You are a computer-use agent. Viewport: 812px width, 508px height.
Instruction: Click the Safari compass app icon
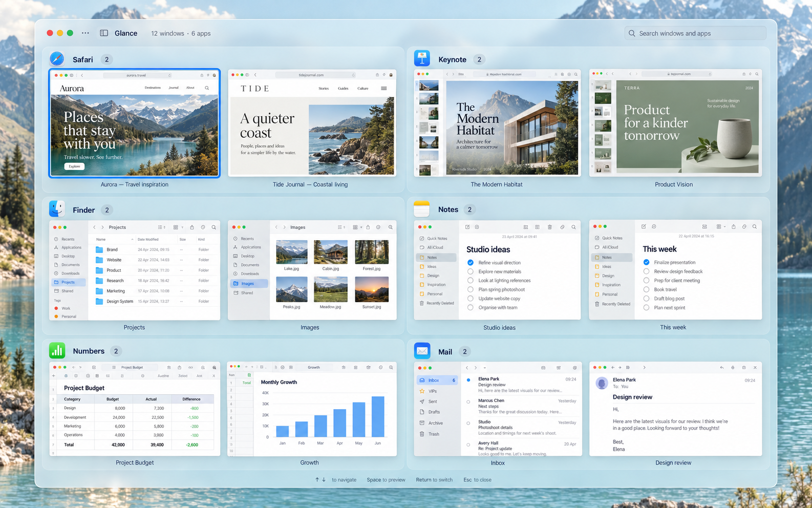coord(57,59)
